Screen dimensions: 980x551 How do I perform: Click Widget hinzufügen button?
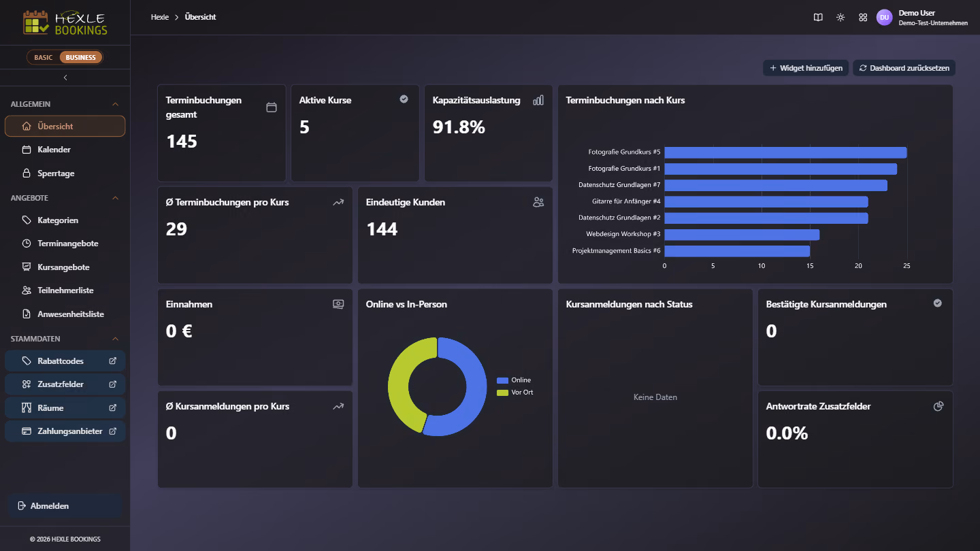pos(806,68)
